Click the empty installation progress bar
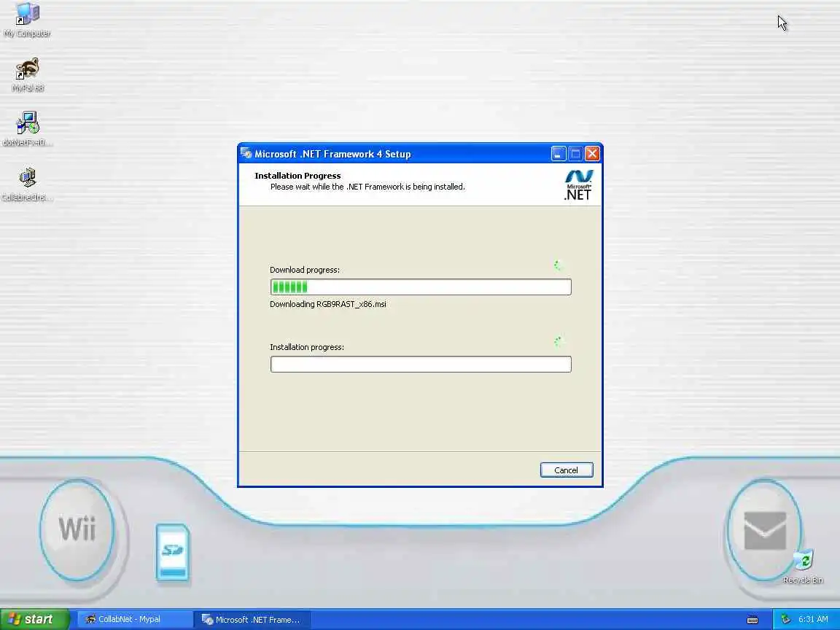Viewport: 840px width, 630px height. pos(421,365)
